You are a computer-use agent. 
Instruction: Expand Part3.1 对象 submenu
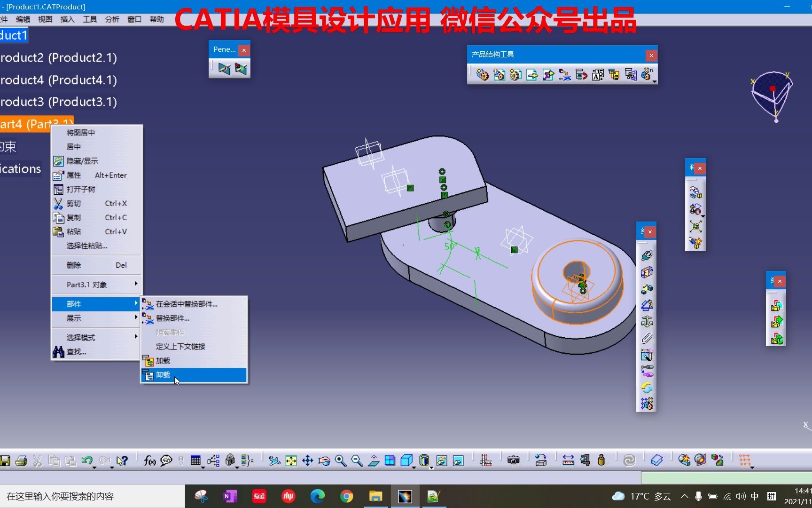pyautogui.click(x=136, y=284)
